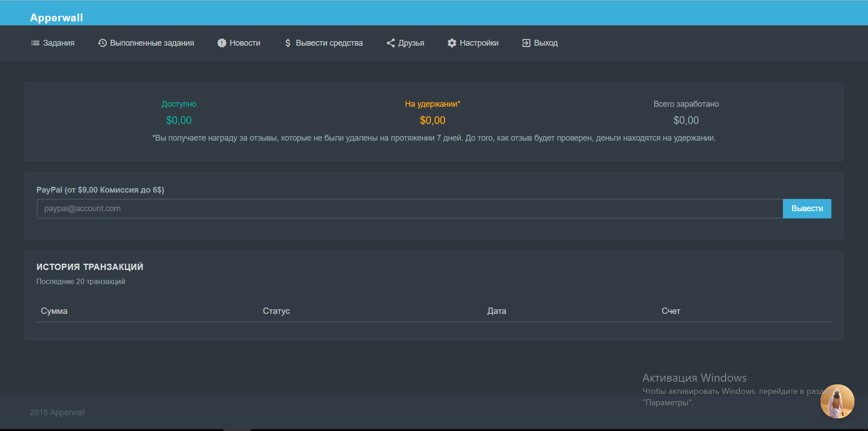Click the Статус column header
This screenshot has width=868, height=431.
pyautogui.click(x=276, y=311)
